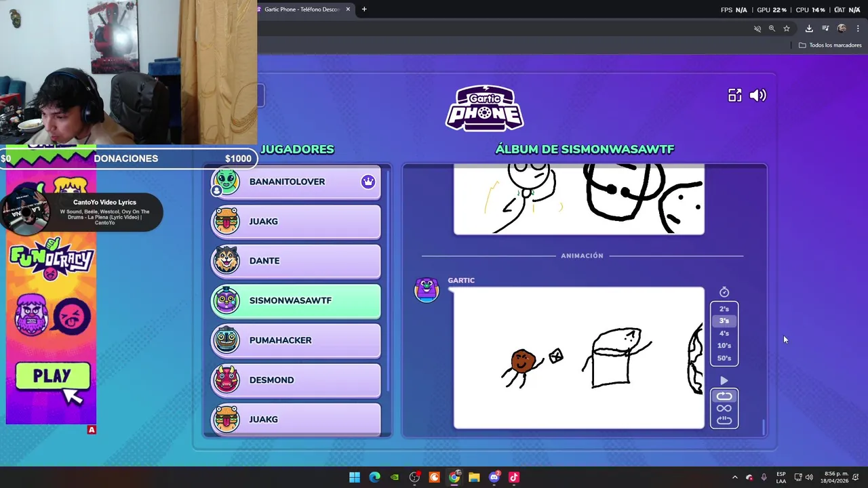The width and height of the screenshot is (868, 488).
Task: Show hidden system tray icons
Action: 734,478
